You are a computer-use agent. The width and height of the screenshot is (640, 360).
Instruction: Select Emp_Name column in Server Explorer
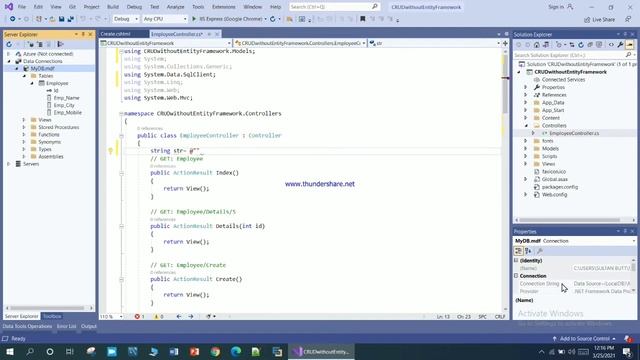(67, 98)
